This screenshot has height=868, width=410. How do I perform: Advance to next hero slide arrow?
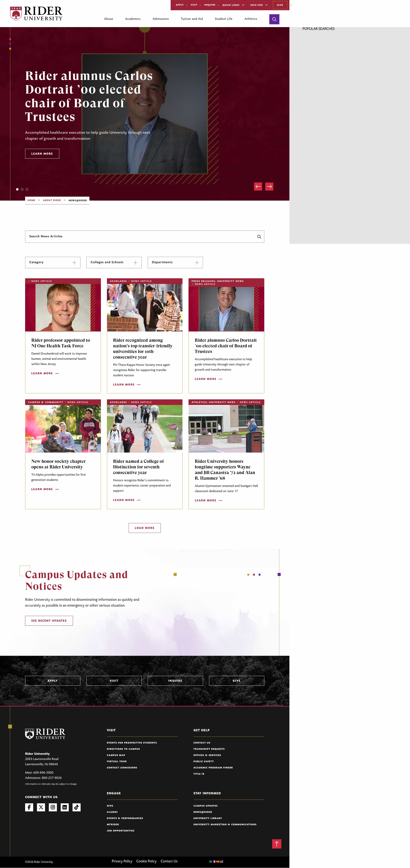click(x=269, y=186)
